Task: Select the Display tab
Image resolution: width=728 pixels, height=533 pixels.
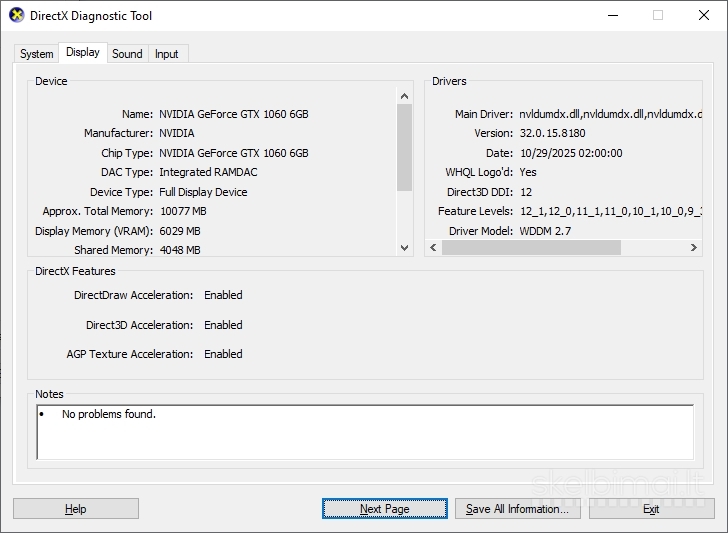Action: point(83,52)
